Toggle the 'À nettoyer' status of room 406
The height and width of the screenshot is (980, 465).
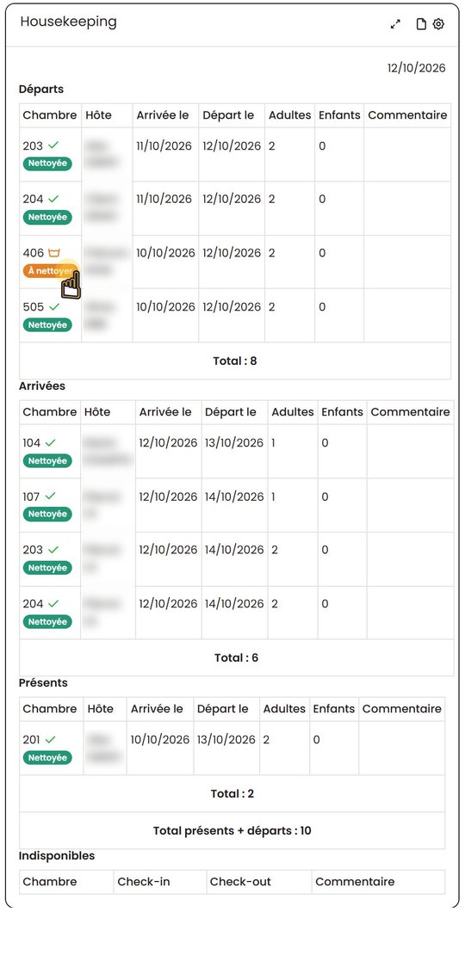pyautogui.click(x=51, y=271)
